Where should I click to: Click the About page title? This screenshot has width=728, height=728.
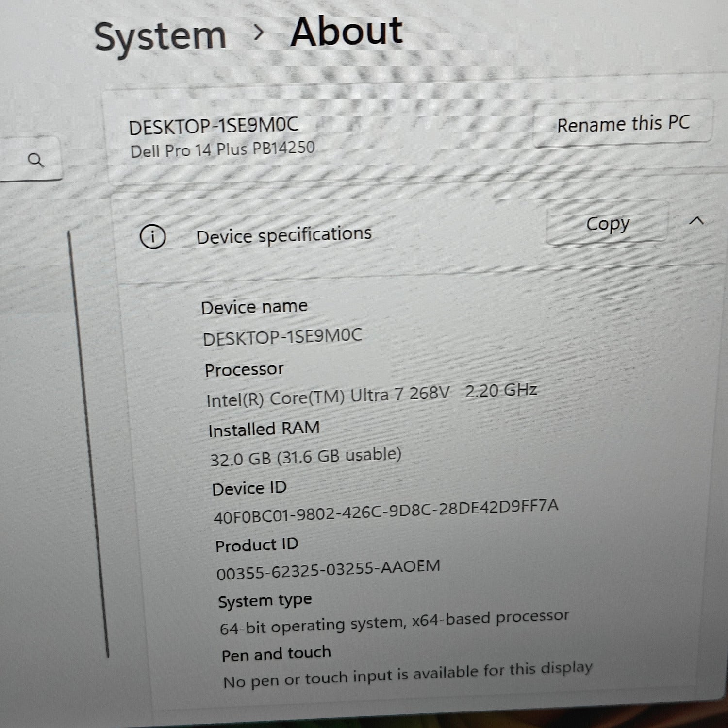pyautogui.click(x=347, y=32)
